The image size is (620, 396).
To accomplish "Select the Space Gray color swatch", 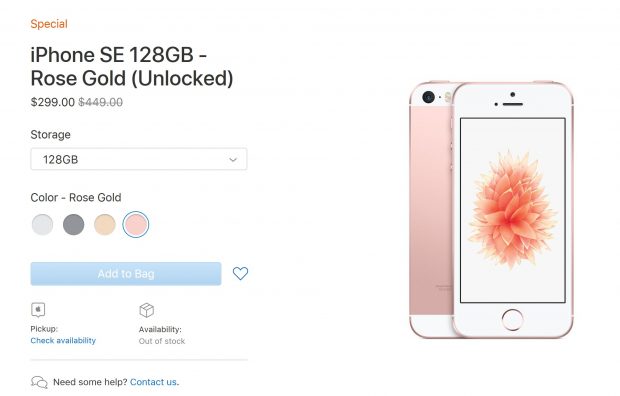I will pyautogui.click(x=74, y=224).
